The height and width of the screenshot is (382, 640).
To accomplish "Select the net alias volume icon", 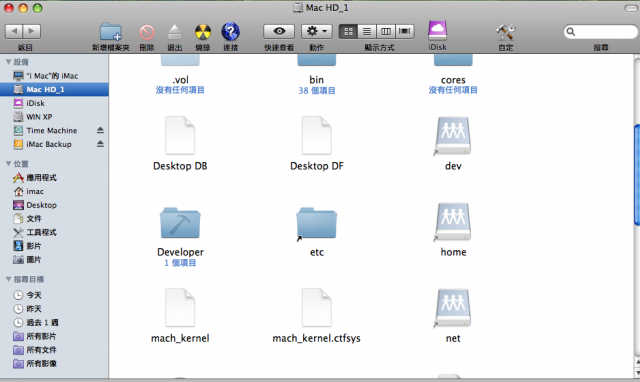I will click(x=453, y=308).
